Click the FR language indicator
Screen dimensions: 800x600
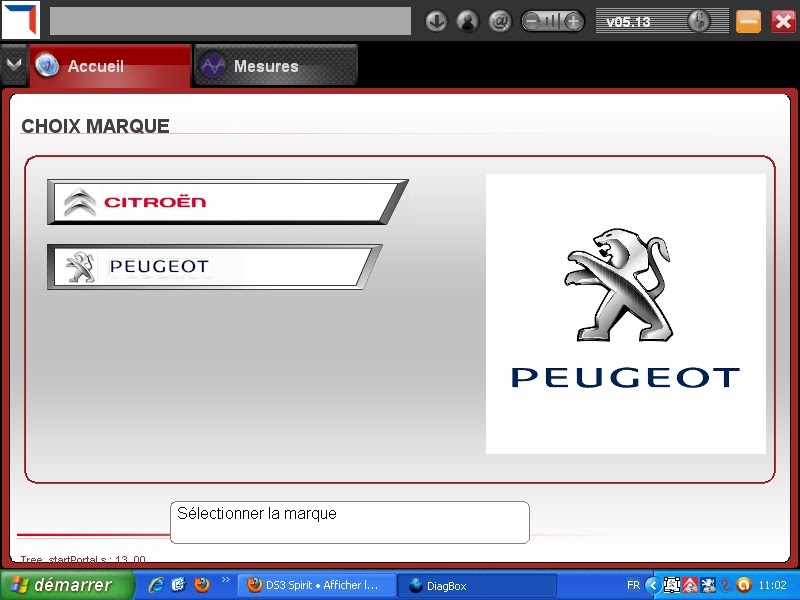633,585
